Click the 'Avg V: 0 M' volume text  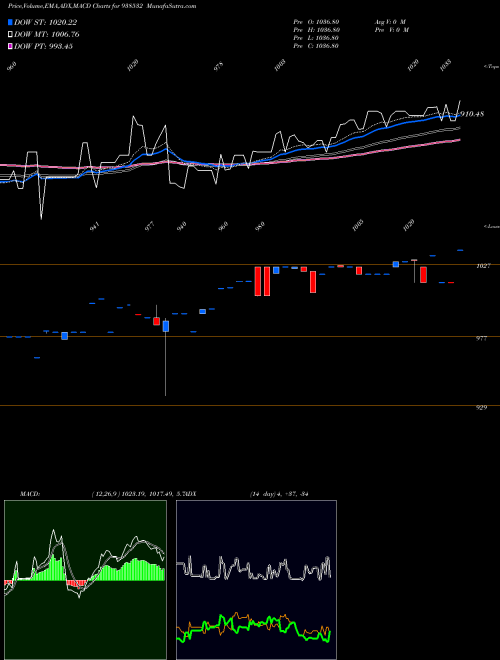pyautogui.click(x=390, y=21)
